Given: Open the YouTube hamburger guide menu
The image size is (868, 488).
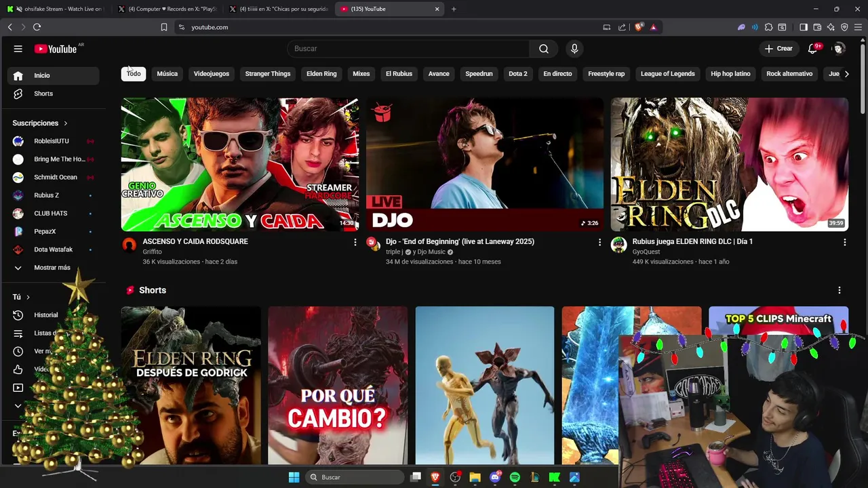Looking at the screenshot, I should point(18,49).
